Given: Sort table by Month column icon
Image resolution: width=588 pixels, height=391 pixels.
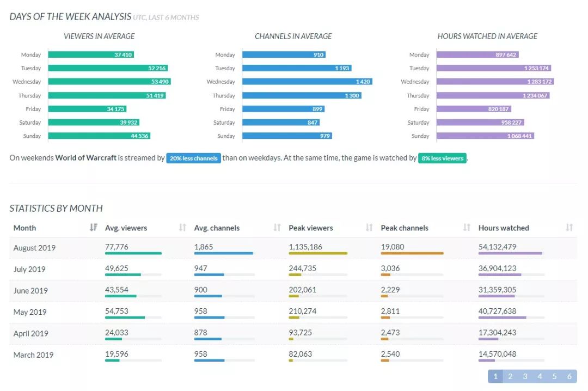Looking at the screenshot, I should tap(94, 228).
